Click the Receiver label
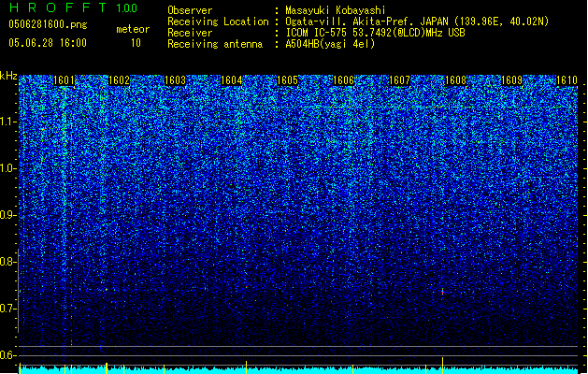Image resolution: width=588 pixels, height=374 pixels. (x=190, y=33)
